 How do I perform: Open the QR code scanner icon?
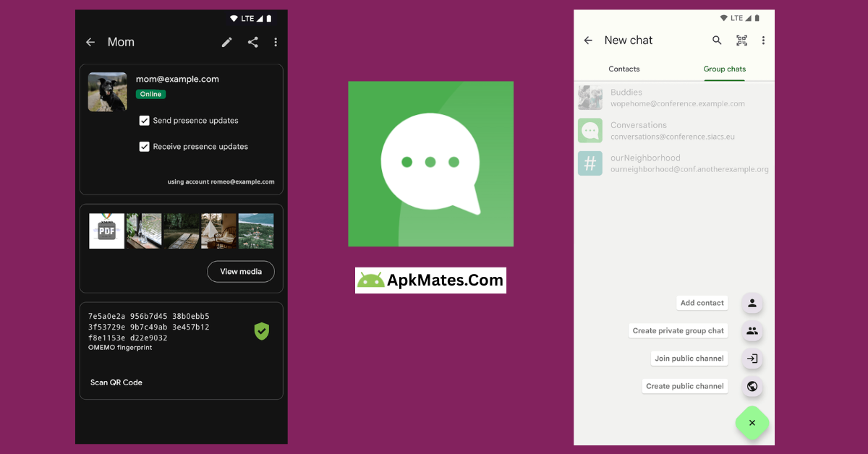pyautogui.click(x=741, y=40)
